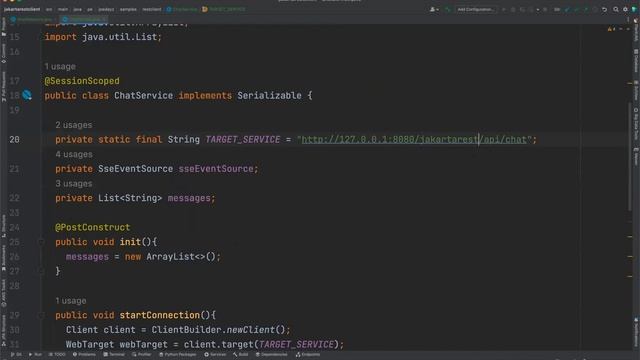
Task: Open the Services tool window
Action: pyautogui.click(x=215, y=354)
